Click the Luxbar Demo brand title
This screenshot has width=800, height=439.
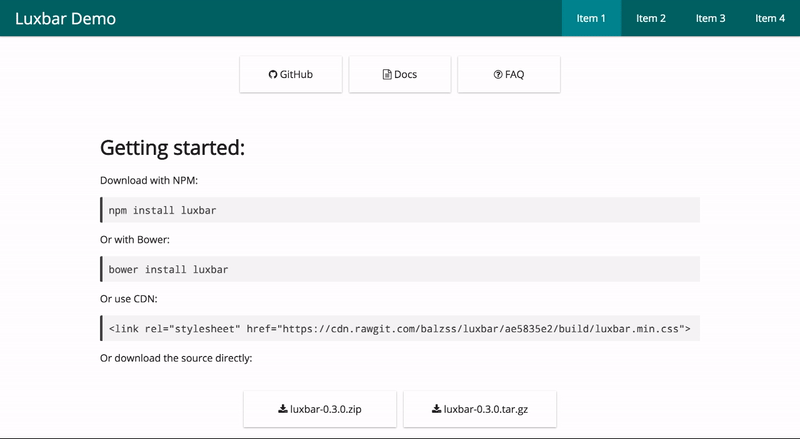click(x=65, y=18)
